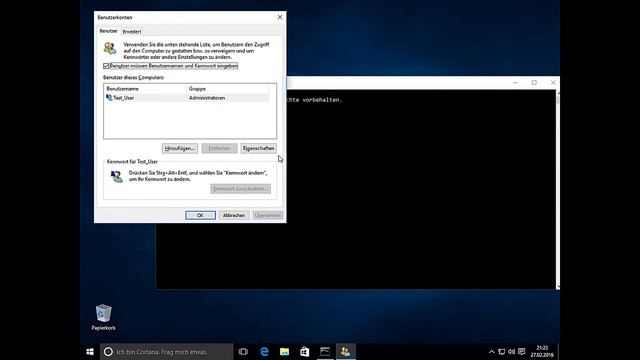Open File Explorer from taskbar
This screenshot has height=360, width=640.
coord(284,351)
